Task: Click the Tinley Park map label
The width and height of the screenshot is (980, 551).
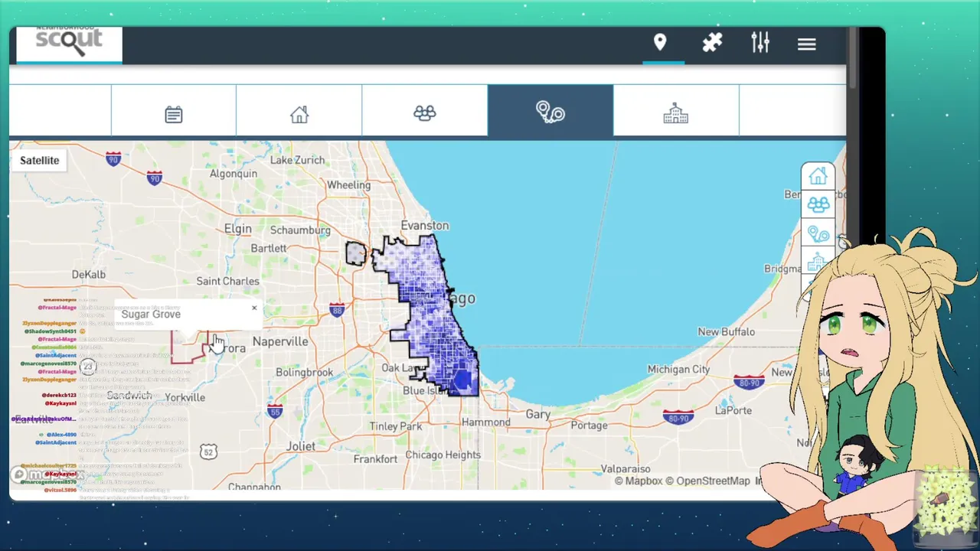Action: point(396,426)
